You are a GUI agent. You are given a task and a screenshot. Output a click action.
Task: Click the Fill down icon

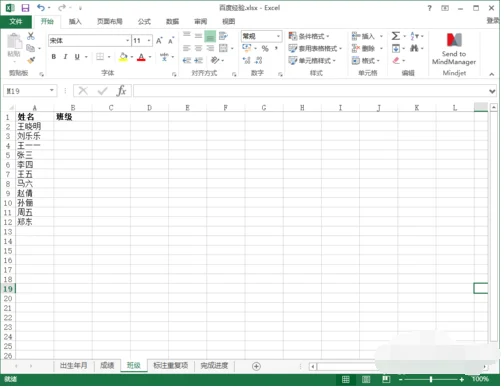(396, 48)
